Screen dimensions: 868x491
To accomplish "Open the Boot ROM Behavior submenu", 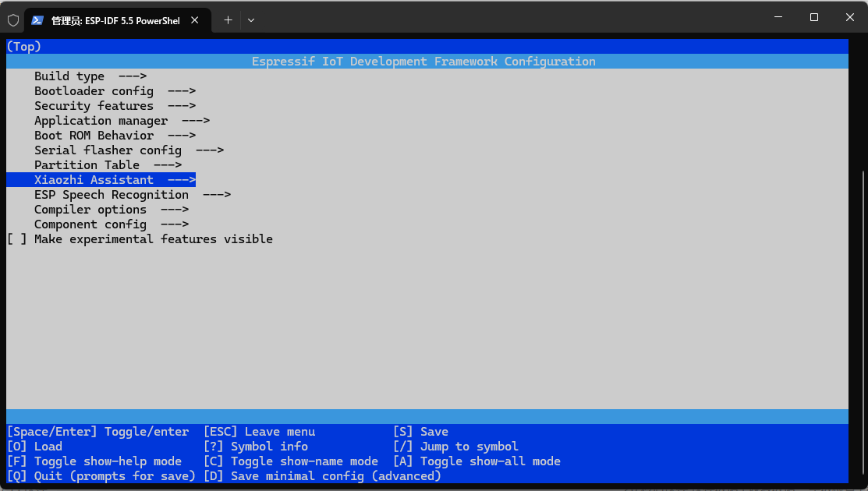I will pyautogui.click(x=115, y=136).
